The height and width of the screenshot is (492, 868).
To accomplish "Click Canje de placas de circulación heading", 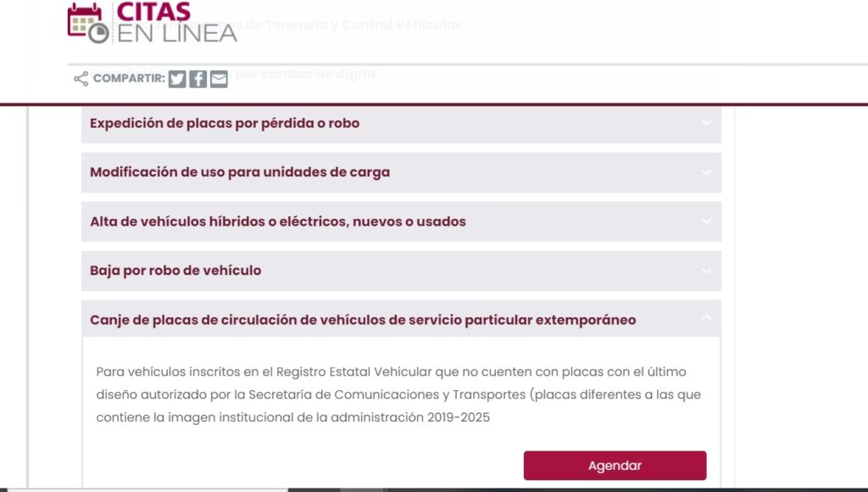I will point(363,320).
